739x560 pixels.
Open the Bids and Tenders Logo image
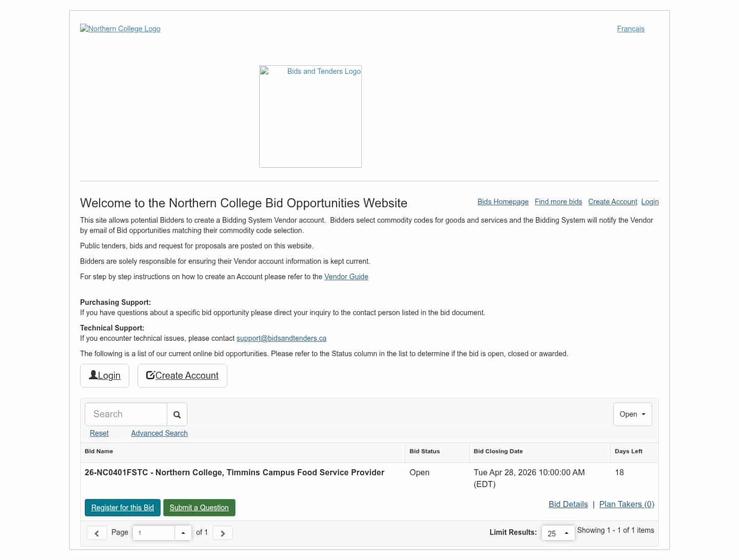tap(310, 117)
